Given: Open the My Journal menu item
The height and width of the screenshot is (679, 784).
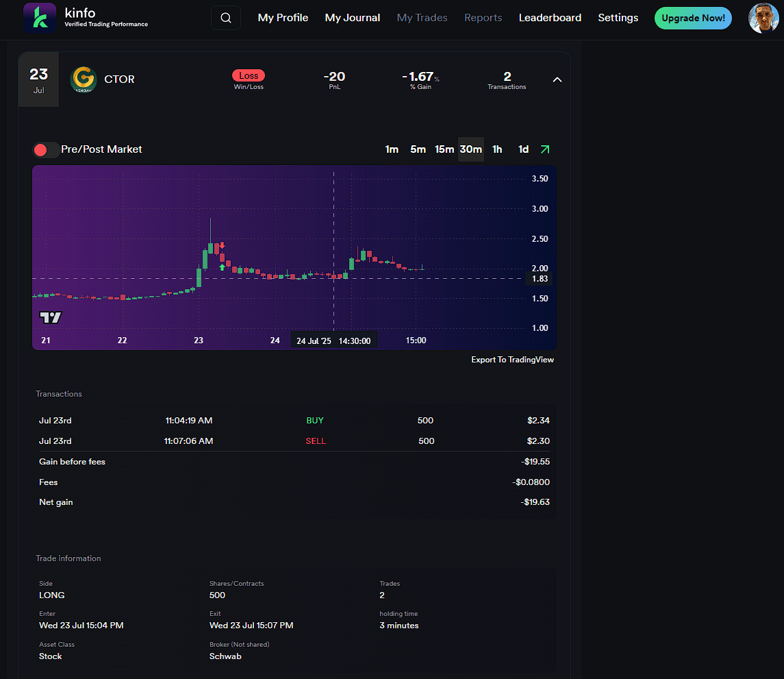Looking at the screenshot, I should click(x=352, y=18).
